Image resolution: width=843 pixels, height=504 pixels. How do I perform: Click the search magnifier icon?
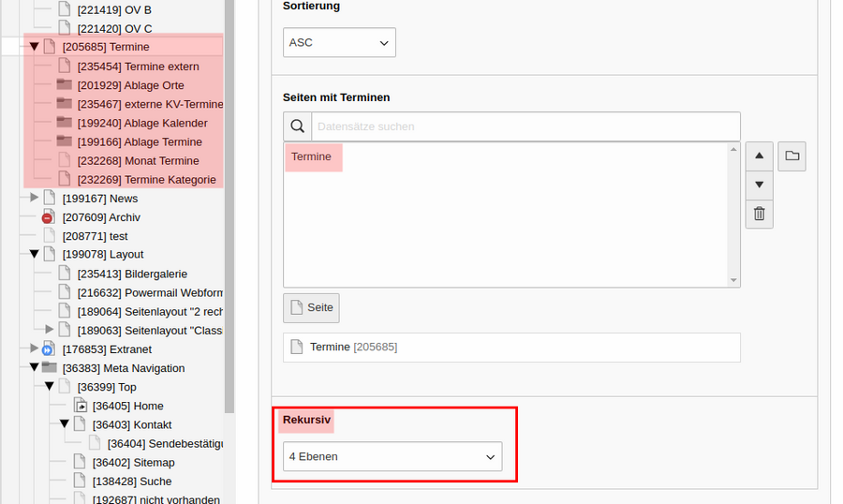tap(297, 126)
